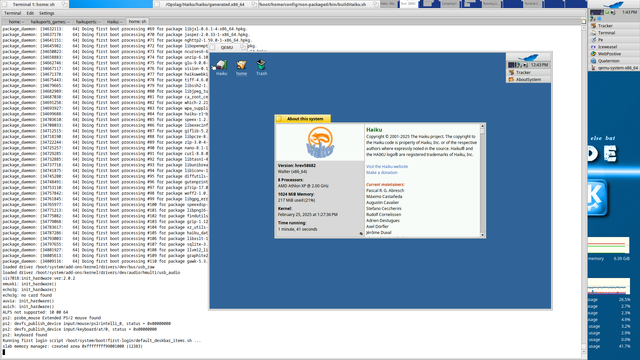Click the About window scrollbar up arrow
Image resolution: width=640 pixels, height=360 pixels.
point(482,127)
